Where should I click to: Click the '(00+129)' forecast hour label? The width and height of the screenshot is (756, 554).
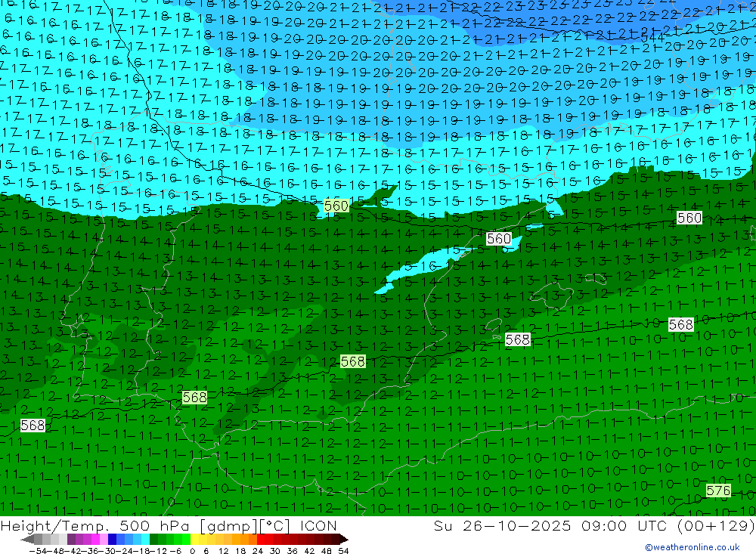[x=715, y=525]
